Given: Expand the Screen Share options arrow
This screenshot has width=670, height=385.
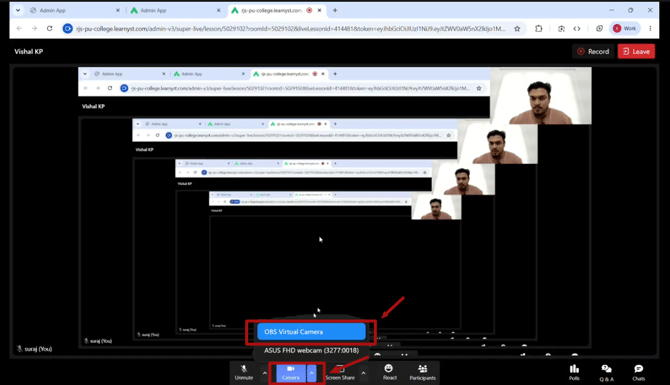Looking at the screenshot, I should 363,373.
